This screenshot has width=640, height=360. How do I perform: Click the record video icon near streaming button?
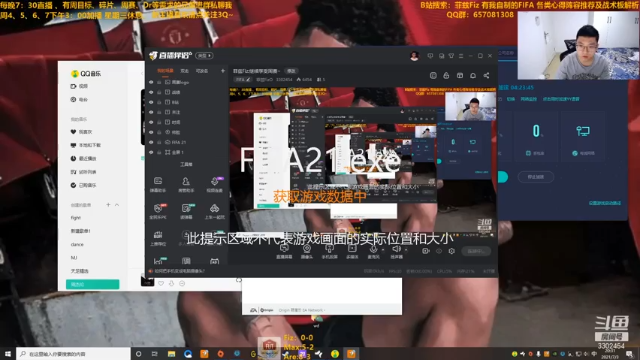click(x=426, y=251)
